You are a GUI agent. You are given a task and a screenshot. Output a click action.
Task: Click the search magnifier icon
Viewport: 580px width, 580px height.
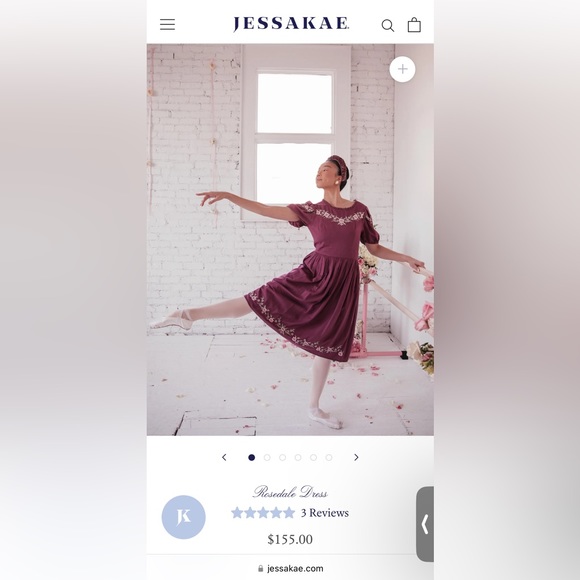[388, 26]
